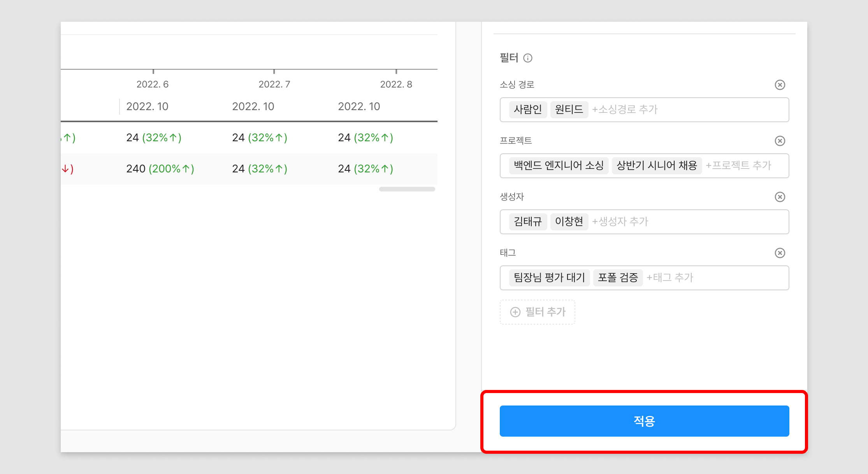Viewport: 868px width, 474px height.
Task: Select the 백엔드 엔지니어 소싱 project chip
Action: point(558,165)
